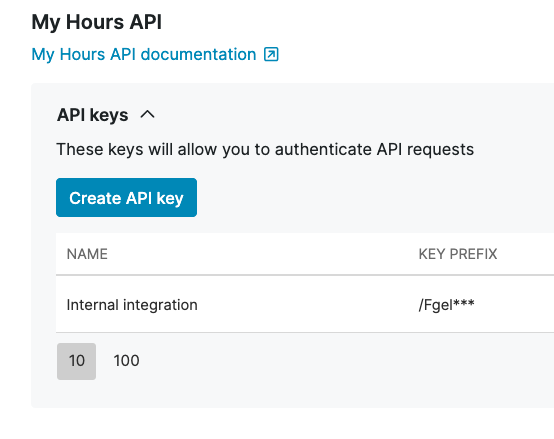Select the Internal integration key name
554x439 pixels.
(x=132, y=305)
